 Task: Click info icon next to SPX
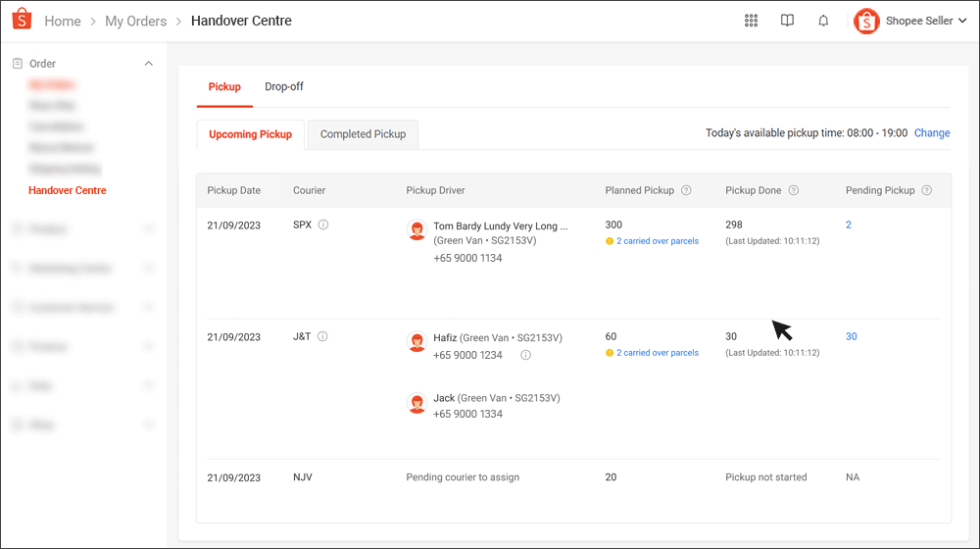pos(323,225)
